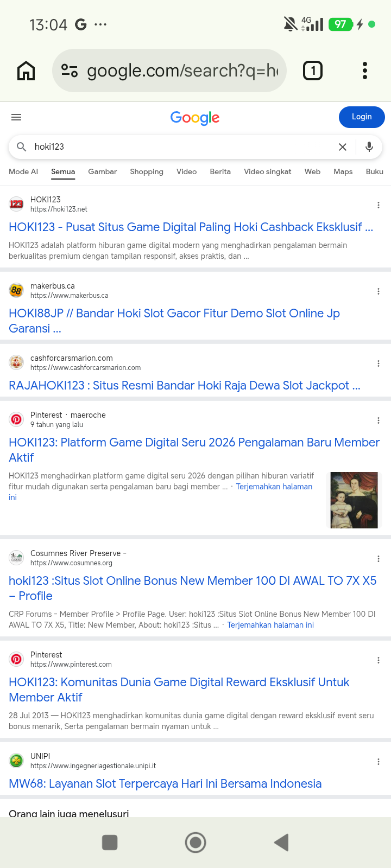This screenshot has height=868, width=391.
Task: Switch to Video tab
Action: (x=187, y=171)
